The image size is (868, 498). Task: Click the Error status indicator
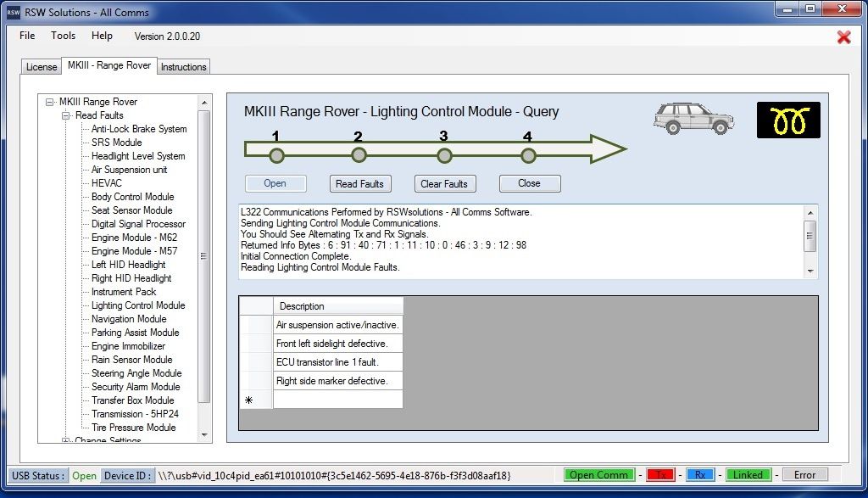(804, 475)
